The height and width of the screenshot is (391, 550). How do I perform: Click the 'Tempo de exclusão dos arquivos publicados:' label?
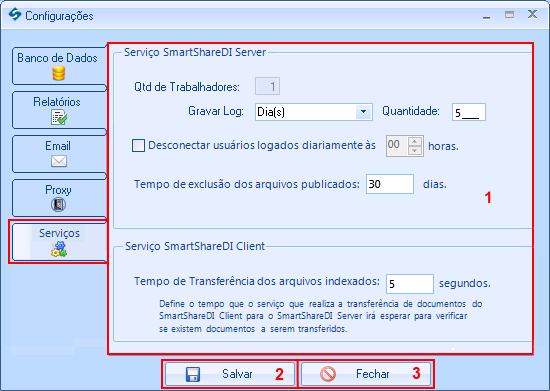(247, 184)
